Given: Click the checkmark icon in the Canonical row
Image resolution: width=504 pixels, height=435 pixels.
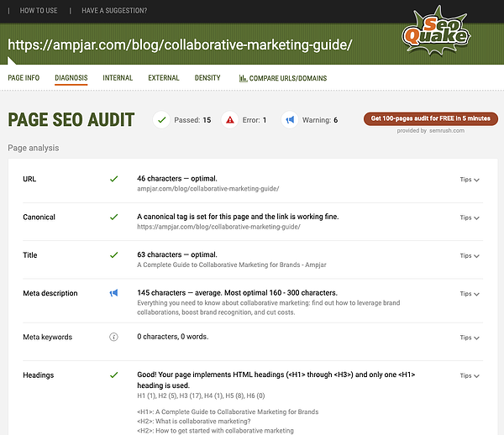Looking at the screenshot, I should tap(113, 217).
